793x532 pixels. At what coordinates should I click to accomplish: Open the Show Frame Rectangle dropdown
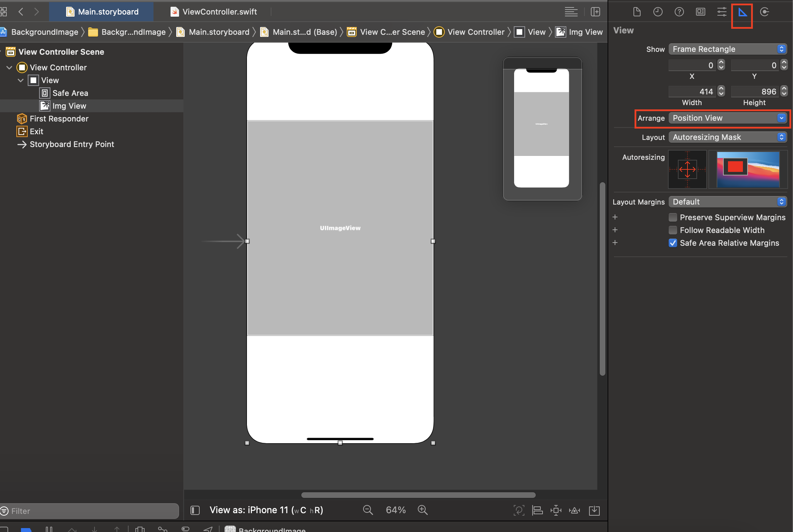(727, 49)
